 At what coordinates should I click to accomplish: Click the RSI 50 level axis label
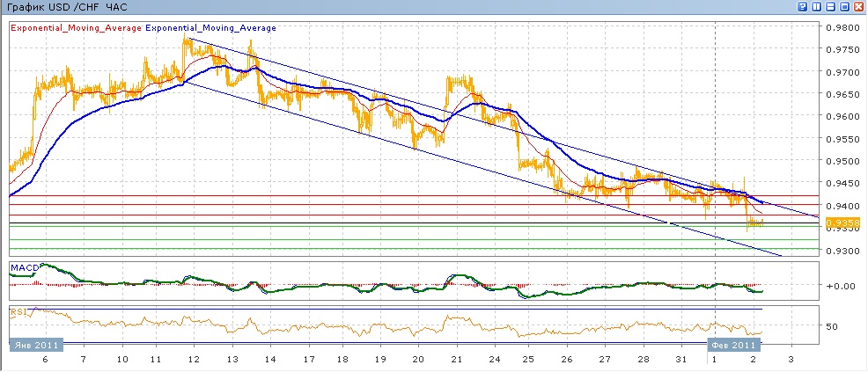pos(833,326)
